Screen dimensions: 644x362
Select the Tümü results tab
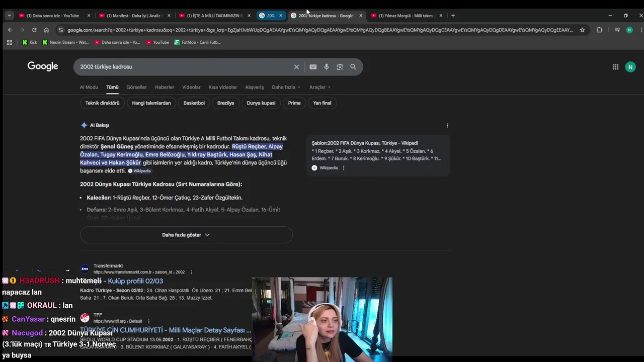tap(112, 87)
